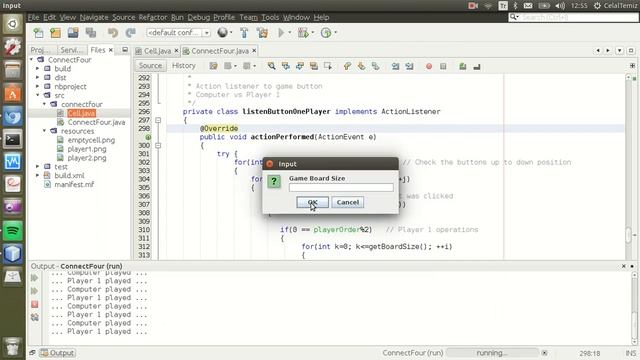640x360 pixels.
Task: Click the Shift Line Right icon
Action: 409,66
